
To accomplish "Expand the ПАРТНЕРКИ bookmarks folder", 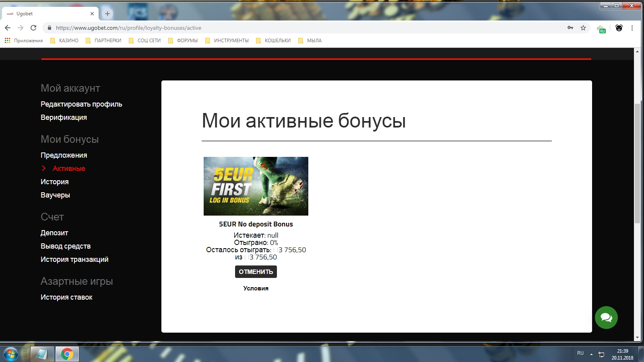I will (103, 41).
